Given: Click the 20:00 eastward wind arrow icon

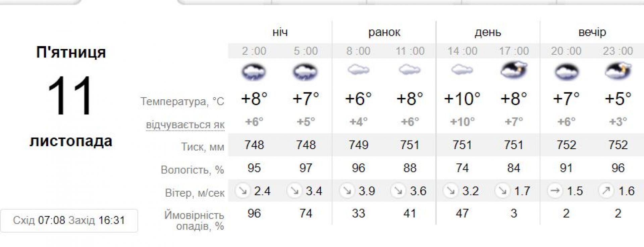Looking at the screenshot, I should (x=555, y=191).
